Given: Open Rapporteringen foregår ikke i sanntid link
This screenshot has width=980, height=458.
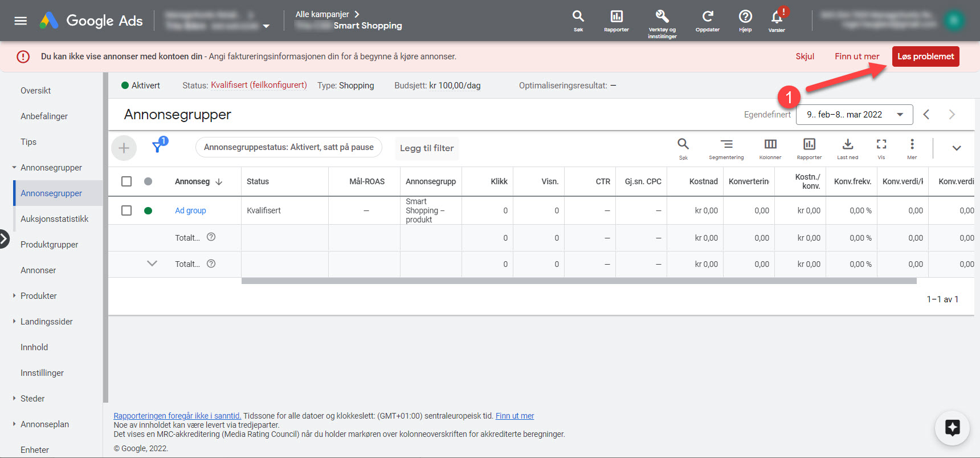Looking at the screenshot, I should 177,416.
